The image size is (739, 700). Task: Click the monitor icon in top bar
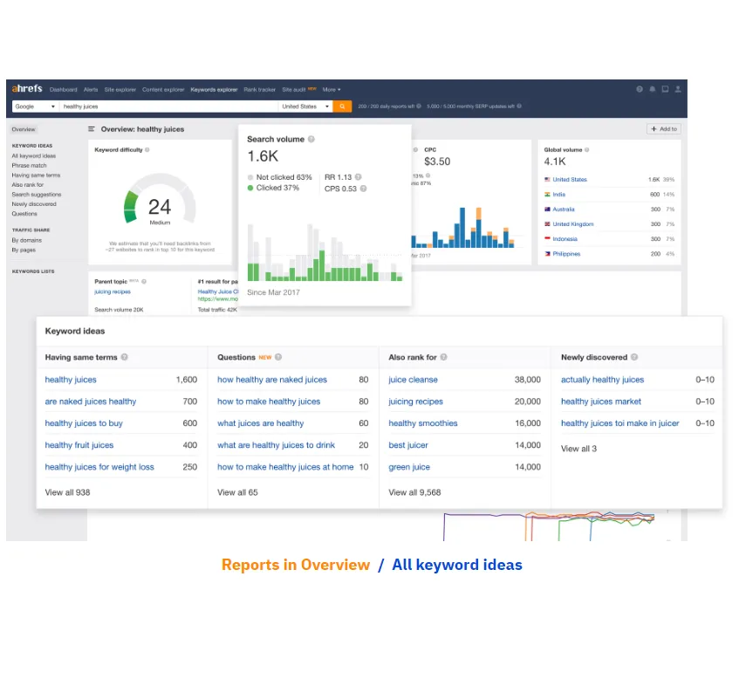point(665,89)
